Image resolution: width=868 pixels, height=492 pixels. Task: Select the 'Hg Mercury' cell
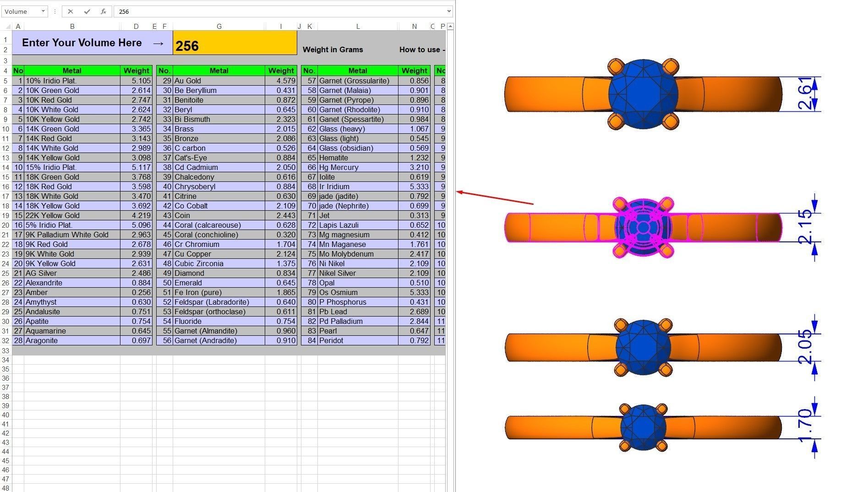(x=358, y=167)
